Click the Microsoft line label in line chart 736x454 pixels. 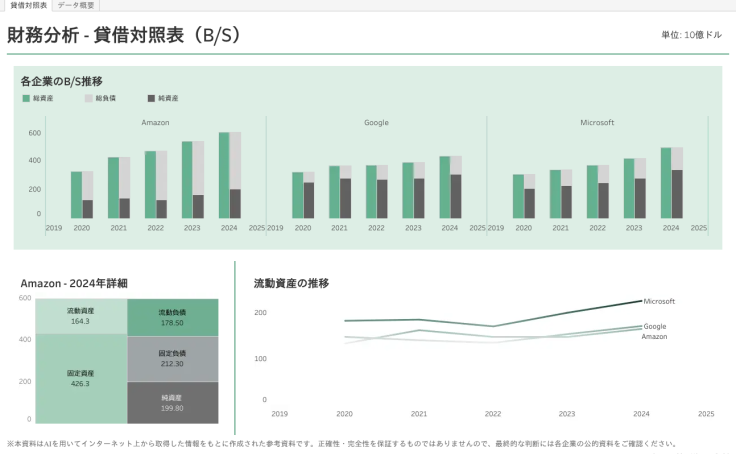[659, 301]
